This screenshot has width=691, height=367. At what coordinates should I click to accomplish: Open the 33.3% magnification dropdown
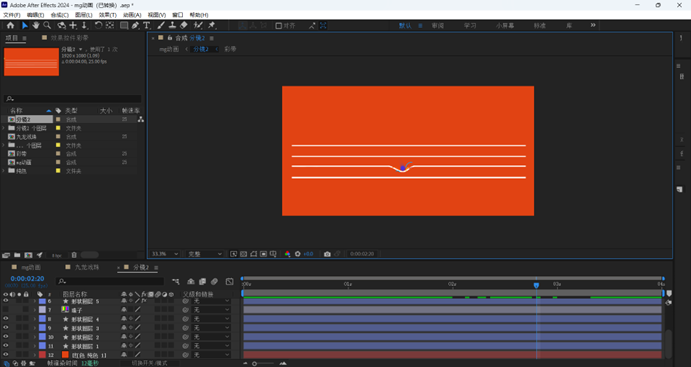pyautogui.click(x=165, y=254)
